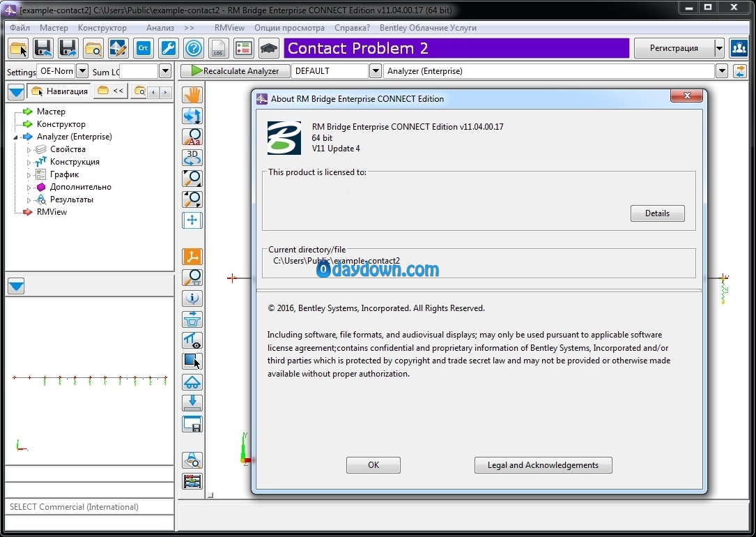
Task: Click the save with forward-arrow floppy icon
Action: coord(68,48)
